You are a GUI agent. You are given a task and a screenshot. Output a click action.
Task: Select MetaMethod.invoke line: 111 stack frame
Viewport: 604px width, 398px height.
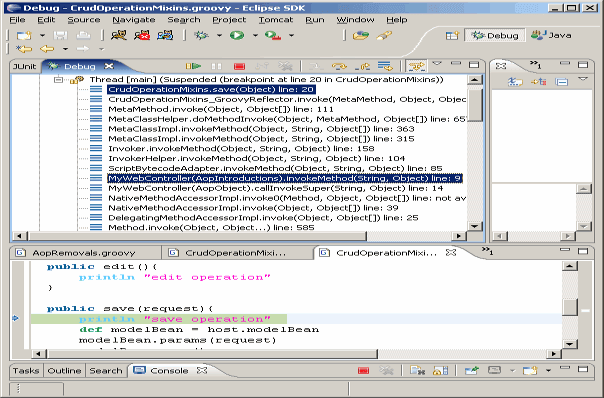click(221, 109)
